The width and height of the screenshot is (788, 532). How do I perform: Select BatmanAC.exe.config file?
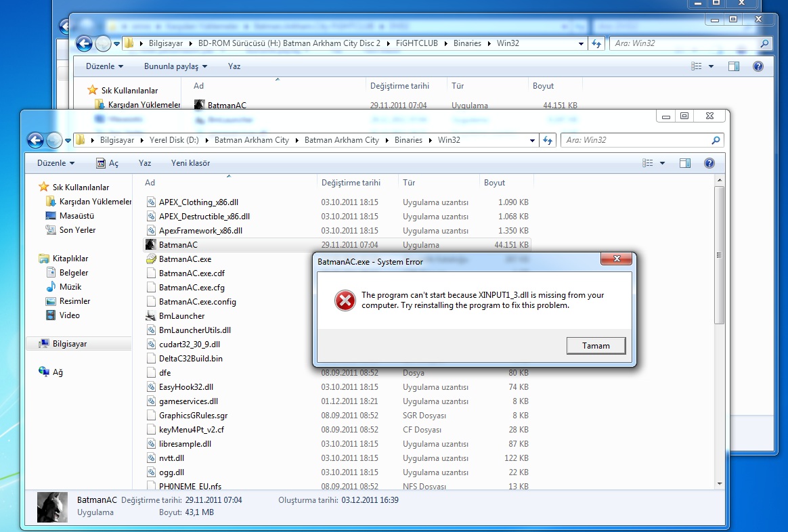(198, 302)
